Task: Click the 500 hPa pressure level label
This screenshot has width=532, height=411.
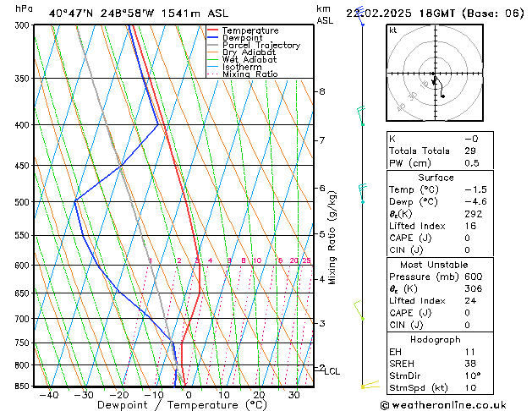Action: coord(24,202)
